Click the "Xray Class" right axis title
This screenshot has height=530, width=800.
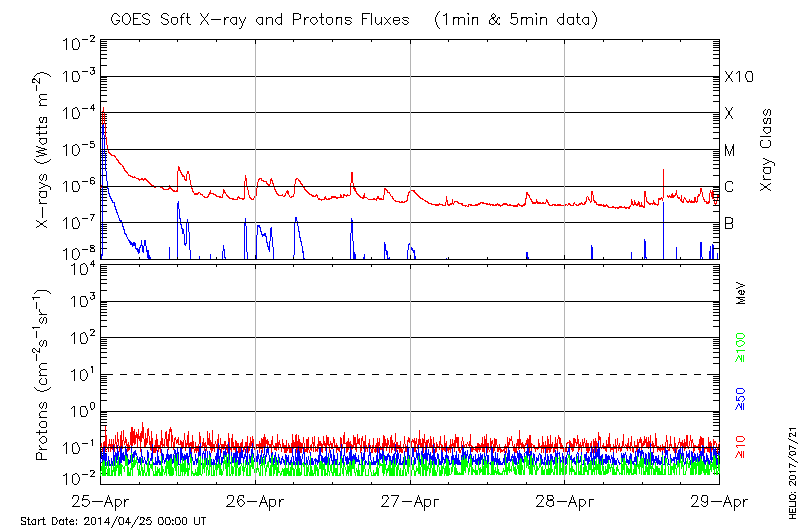767,150
